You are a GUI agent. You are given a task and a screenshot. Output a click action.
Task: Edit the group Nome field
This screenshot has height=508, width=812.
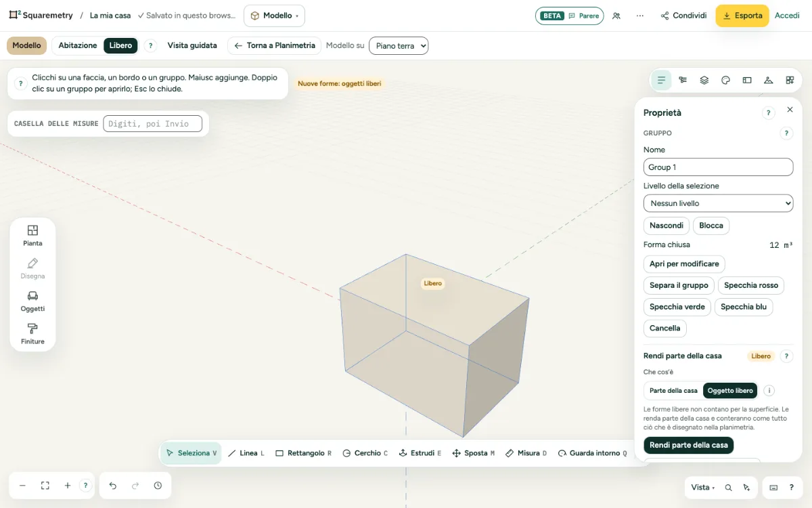(x=718, y=167)
